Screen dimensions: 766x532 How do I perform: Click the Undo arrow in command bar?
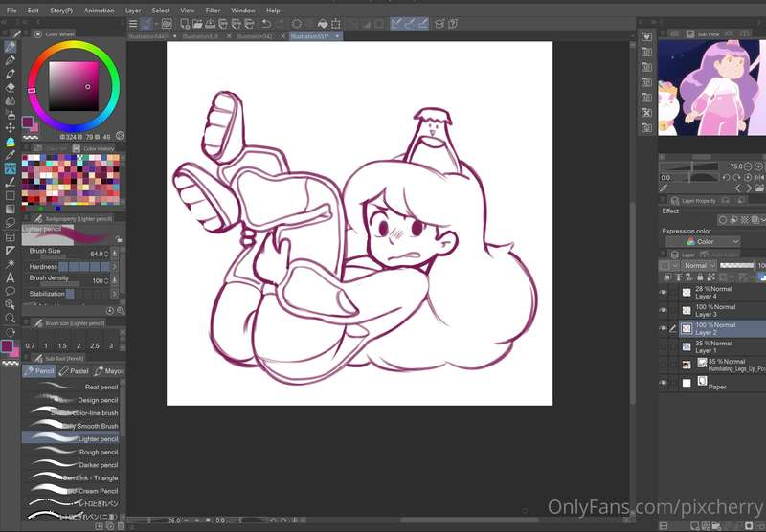266,23
